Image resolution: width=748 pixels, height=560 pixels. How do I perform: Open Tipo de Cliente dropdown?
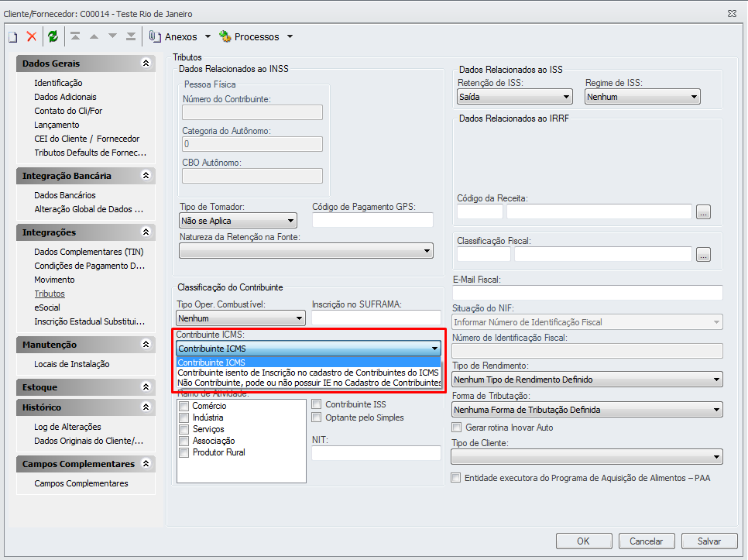587,457
